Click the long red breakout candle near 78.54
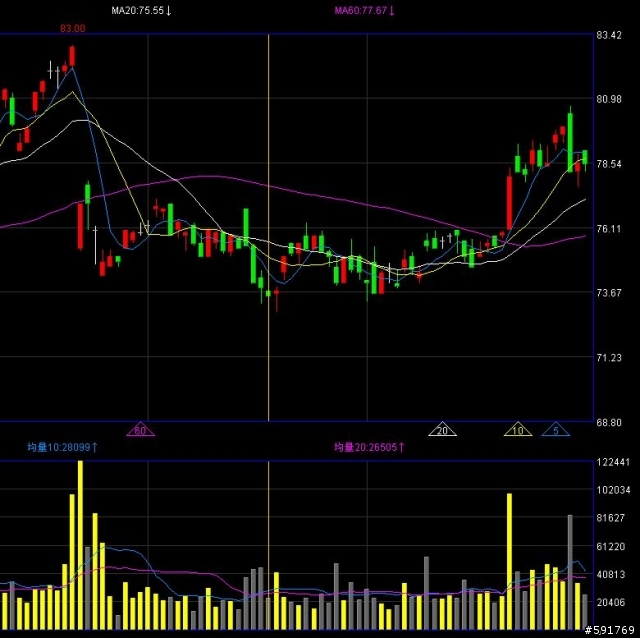Screen dimensions: 640x638 point(509,201)
